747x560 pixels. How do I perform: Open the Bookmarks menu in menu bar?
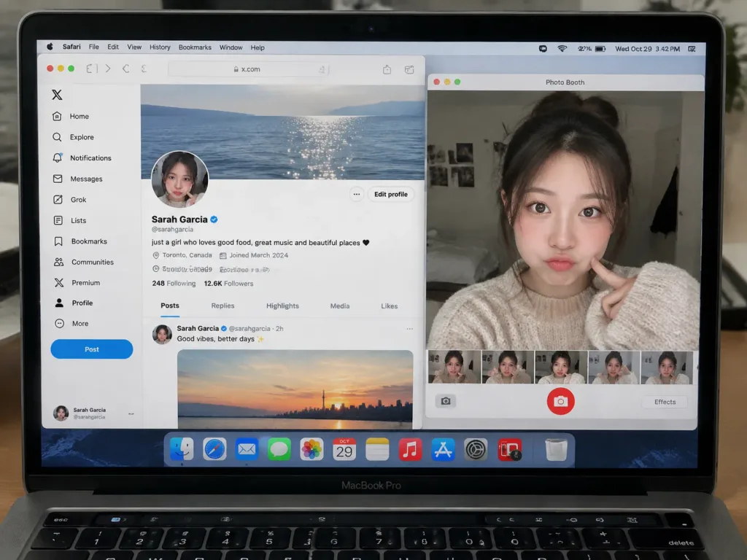[195, 47]
